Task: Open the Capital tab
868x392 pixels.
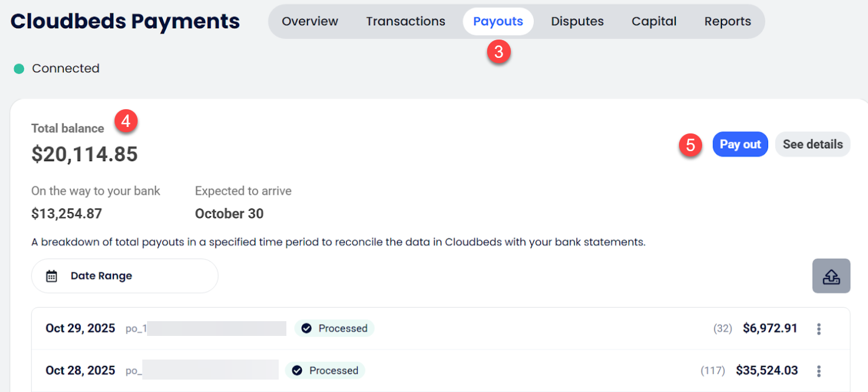Action: [654, 22]
